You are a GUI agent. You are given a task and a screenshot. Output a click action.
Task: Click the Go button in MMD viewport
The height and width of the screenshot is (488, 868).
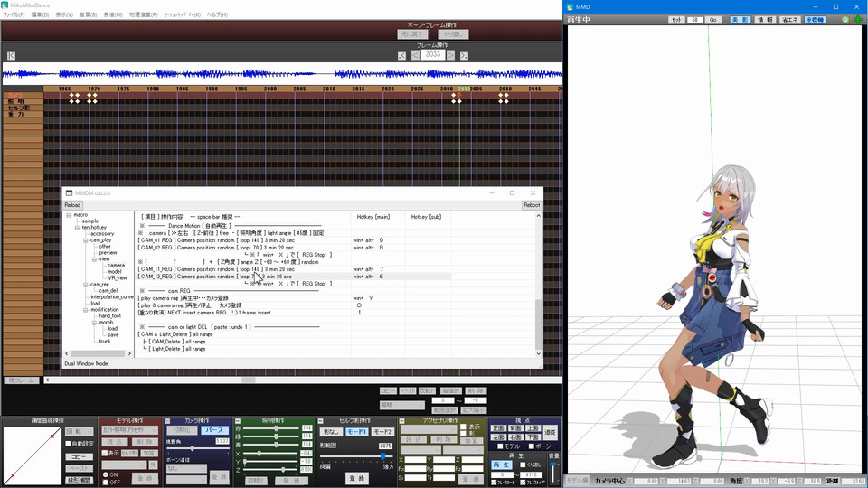coord(713,20)
